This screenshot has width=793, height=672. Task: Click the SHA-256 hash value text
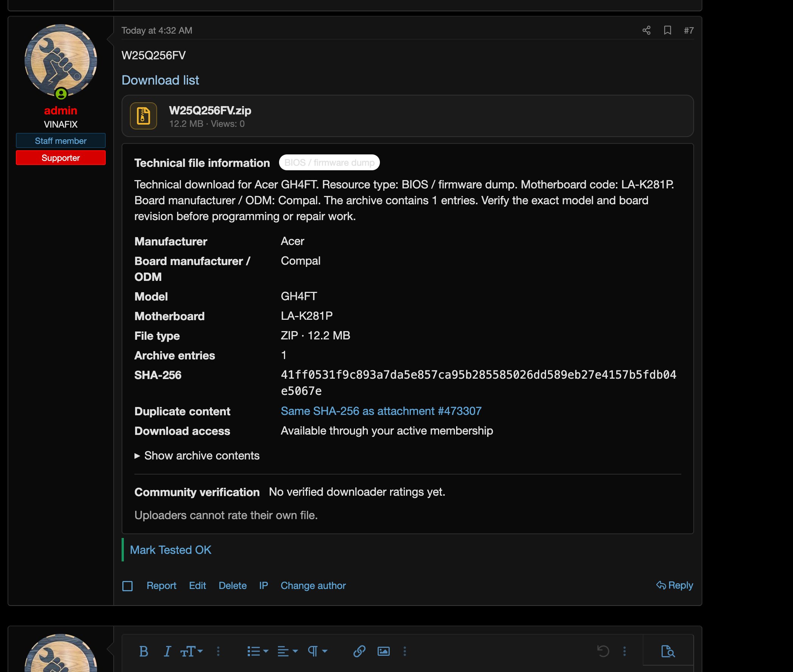pos(478,383)
